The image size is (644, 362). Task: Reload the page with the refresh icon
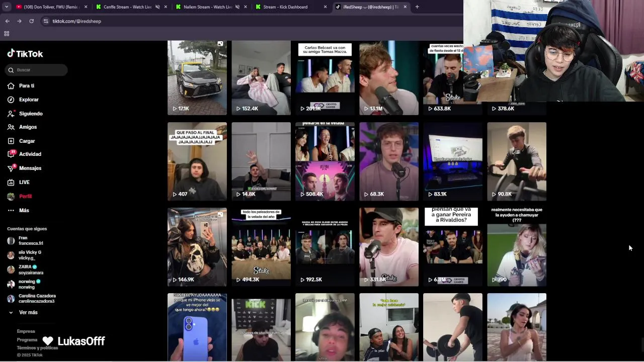(31, 21)
